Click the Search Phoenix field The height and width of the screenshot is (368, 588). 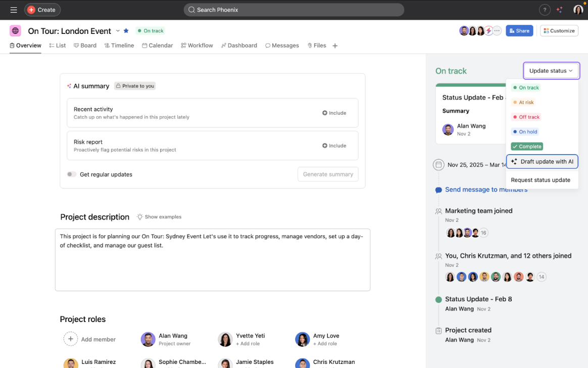(x=293, y=10)
